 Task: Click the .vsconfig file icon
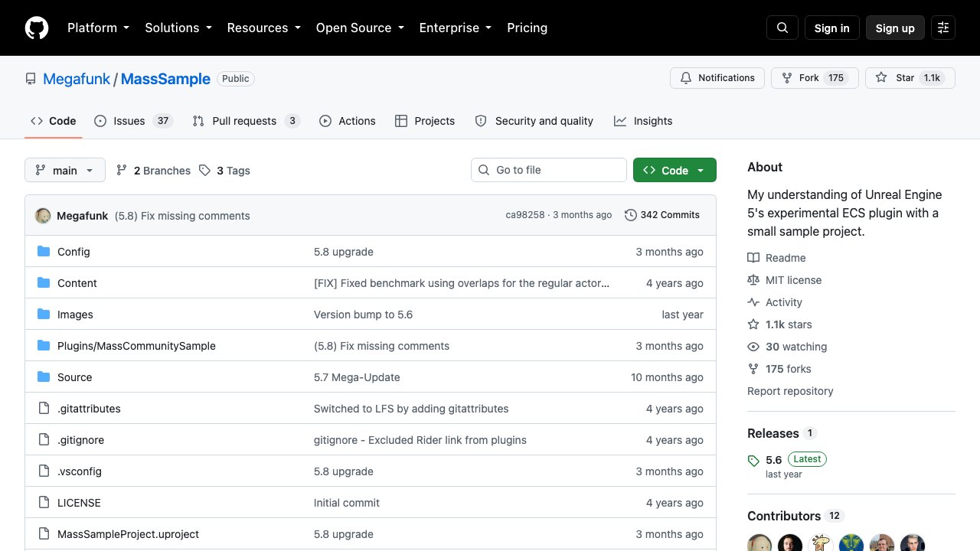tap(44, 471)
